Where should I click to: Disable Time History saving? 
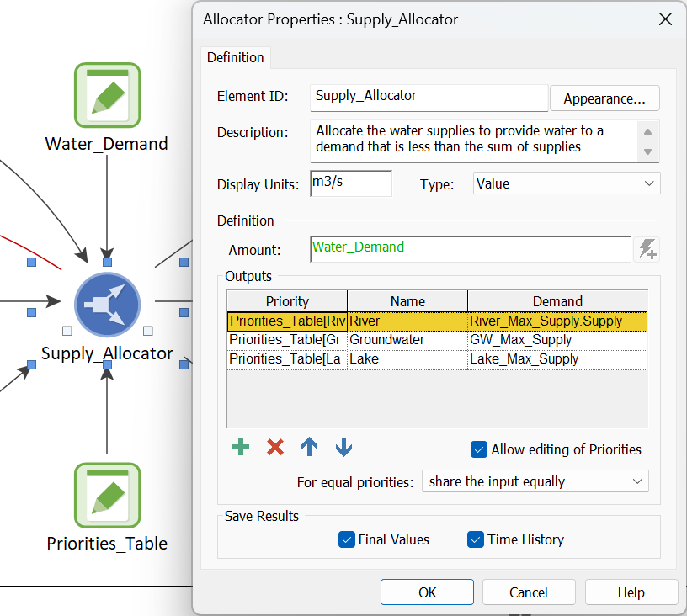tap(476, 539)
